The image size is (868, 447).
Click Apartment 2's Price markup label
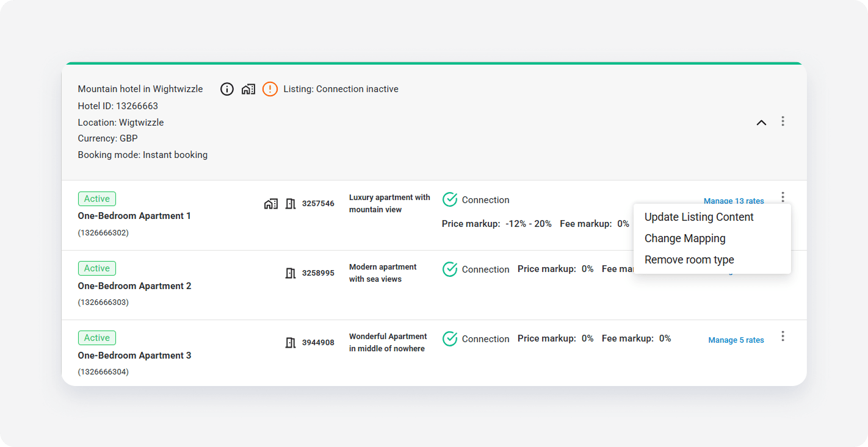tap(547, 269)
